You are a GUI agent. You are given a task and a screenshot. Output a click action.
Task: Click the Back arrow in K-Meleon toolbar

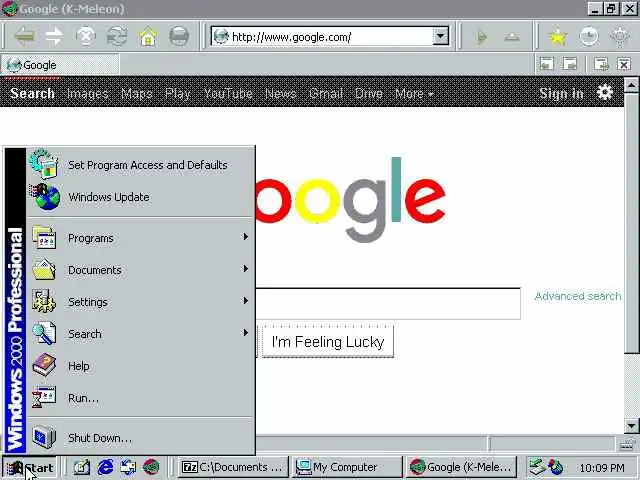point(24,37)
